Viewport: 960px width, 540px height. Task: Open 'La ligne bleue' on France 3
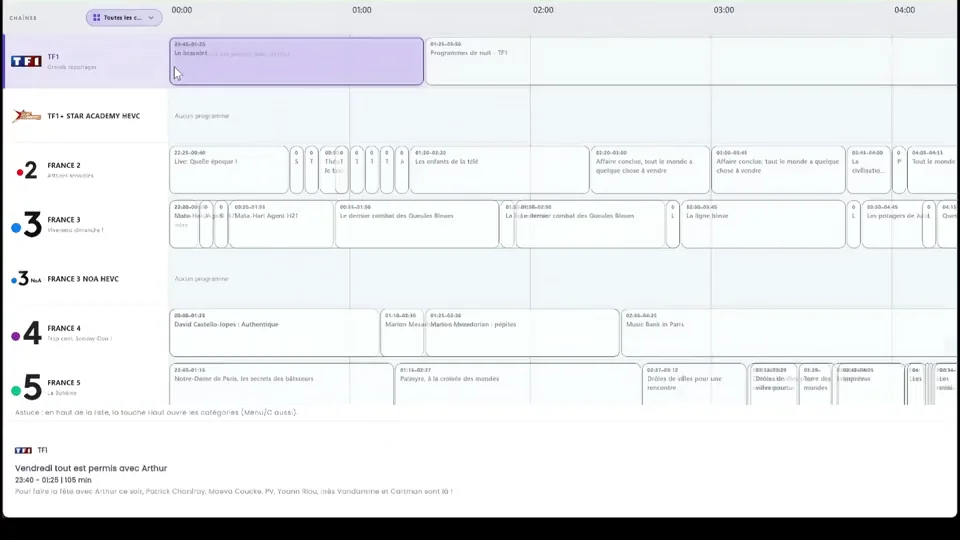(763, 224)
